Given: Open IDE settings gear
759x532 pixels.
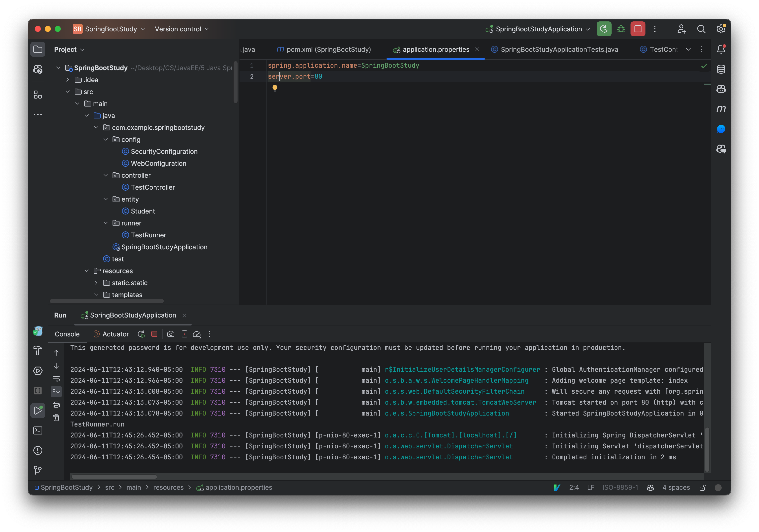Looking at the screenshot, I should click(721, 29).
